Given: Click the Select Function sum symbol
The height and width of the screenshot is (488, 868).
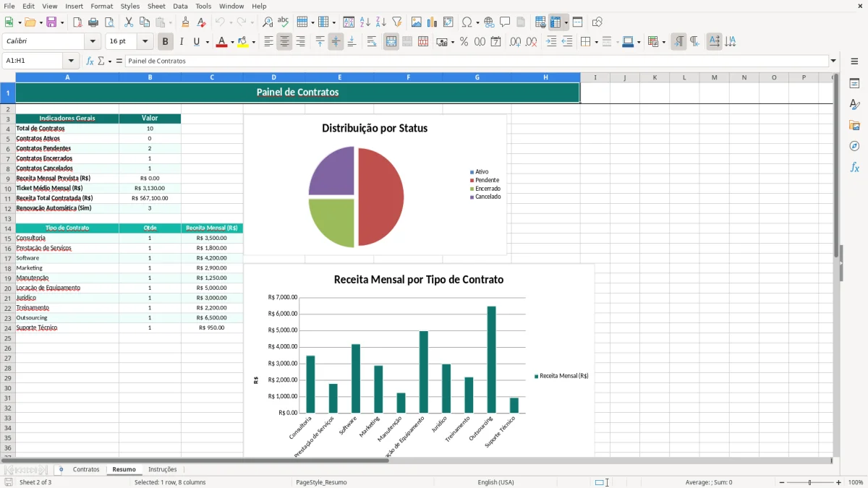Looking at the screenshot, I should tap(101, 61).
